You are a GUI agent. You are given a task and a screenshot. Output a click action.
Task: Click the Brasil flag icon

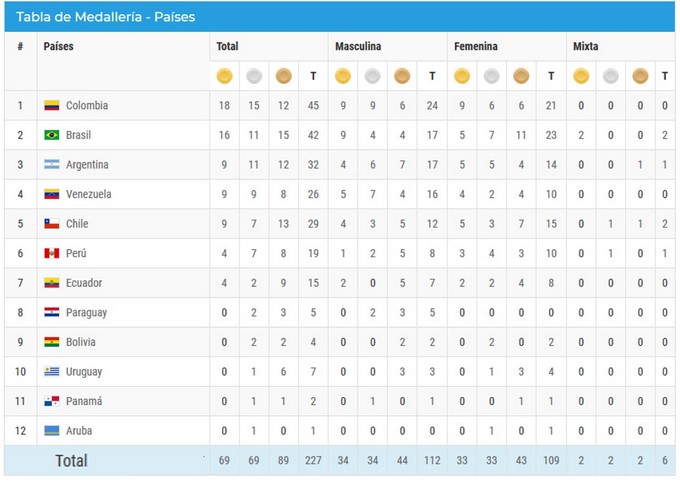pos(52,135)
